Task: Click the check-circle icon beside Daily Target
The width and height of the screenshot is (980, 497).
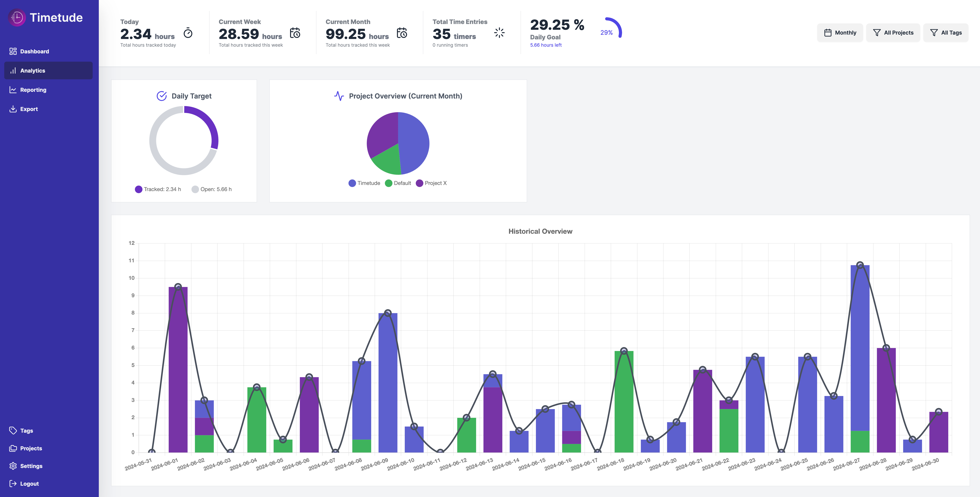Action: 162,96
